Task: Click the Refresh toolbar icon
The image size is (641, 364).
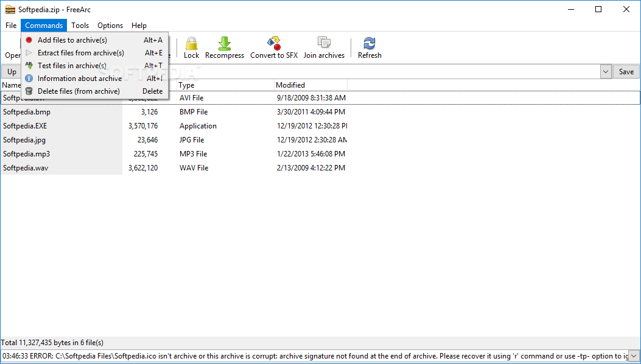Action: (370, 43)
